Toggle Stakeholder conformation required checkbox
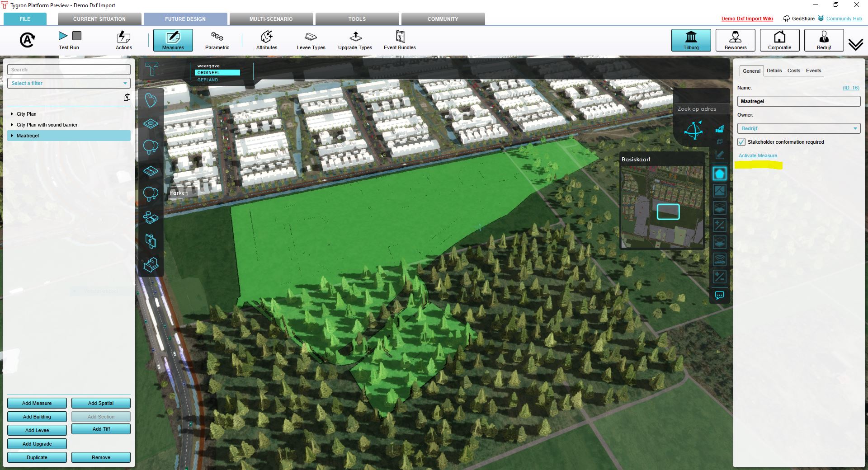 coord(741,142)
